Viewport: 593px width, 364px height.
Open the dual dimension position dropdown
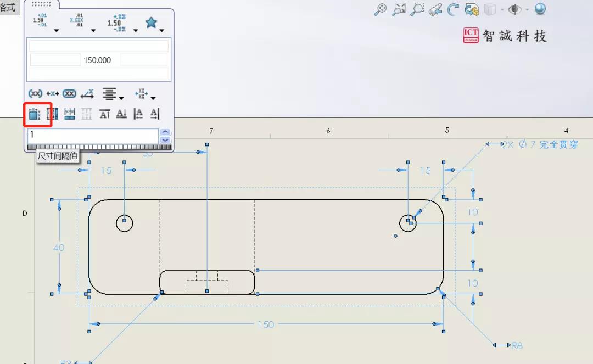coord(153,98)
